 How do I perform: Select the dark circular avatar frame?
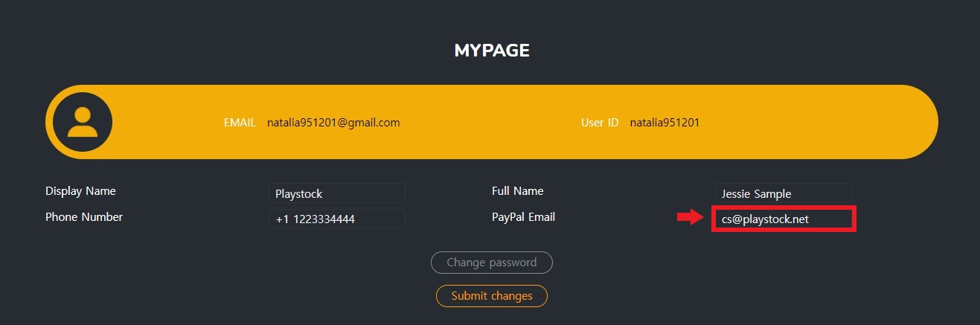[82, 122]
